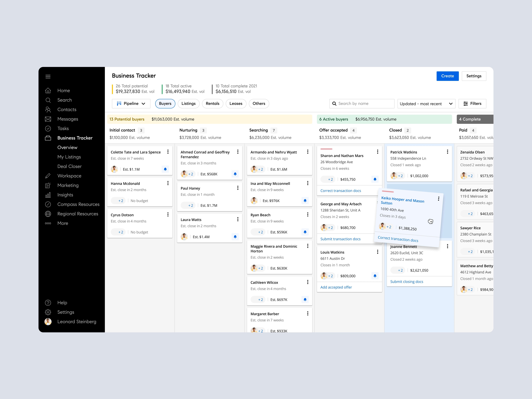Switch to the Listings tab
The image size is (532, 399).
click(x=189, y=104)
